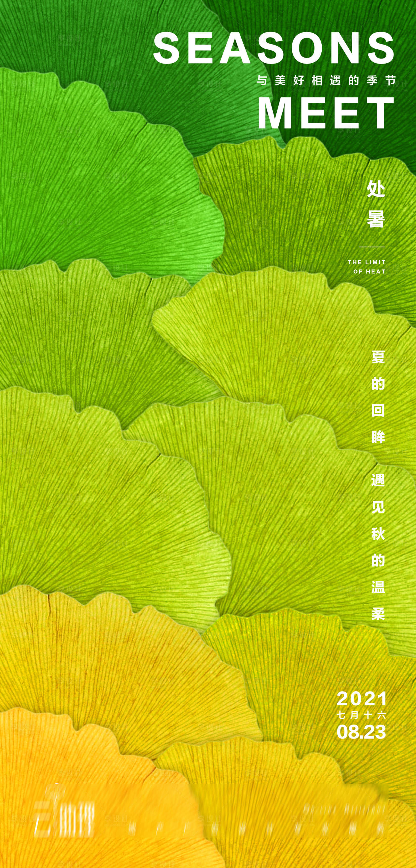This screenshot has width=416, height=868.
Task: Click the MEET headline text
Action: pos(326,113)
